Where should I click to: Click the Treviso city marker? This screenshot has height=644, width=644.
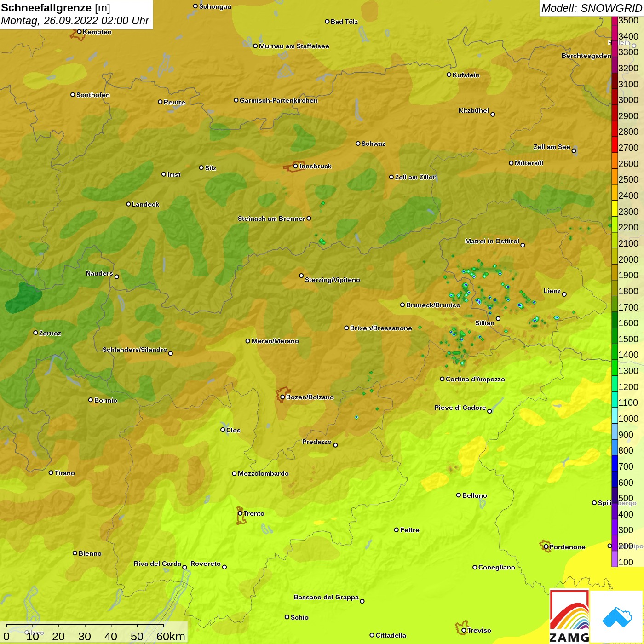click(464, 630)
